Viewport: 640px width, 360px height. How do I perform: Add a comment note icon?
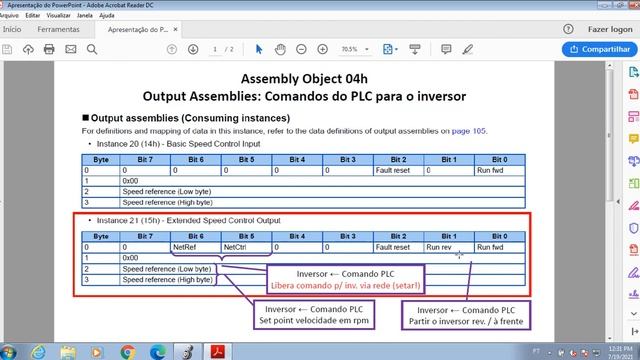point(446,49)
